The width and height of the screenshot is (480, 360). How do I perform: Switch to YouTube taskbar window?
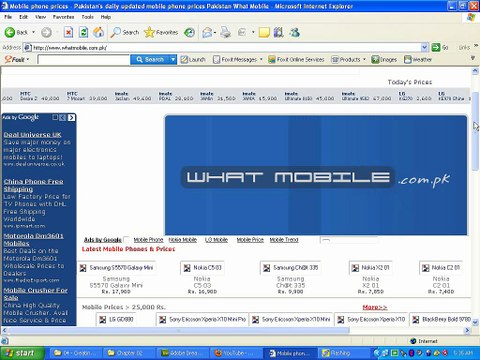236,353
